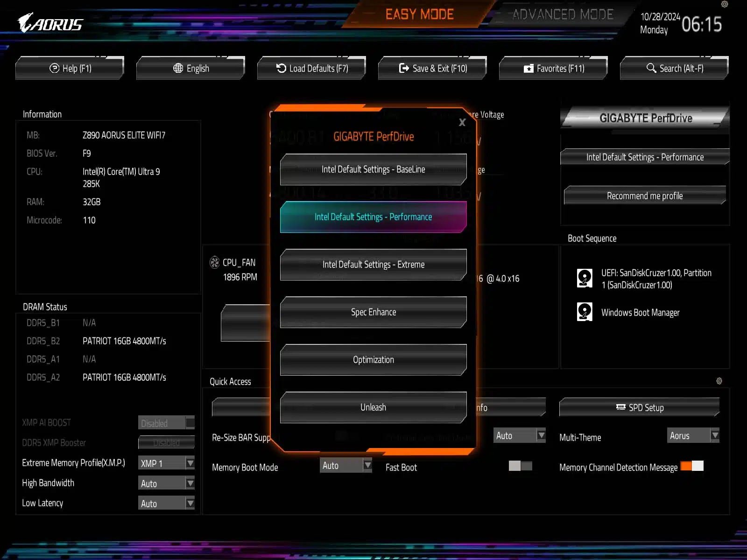Click Recommend me profile button
This screenshot has width=747, height=560.
click(645, 196)
